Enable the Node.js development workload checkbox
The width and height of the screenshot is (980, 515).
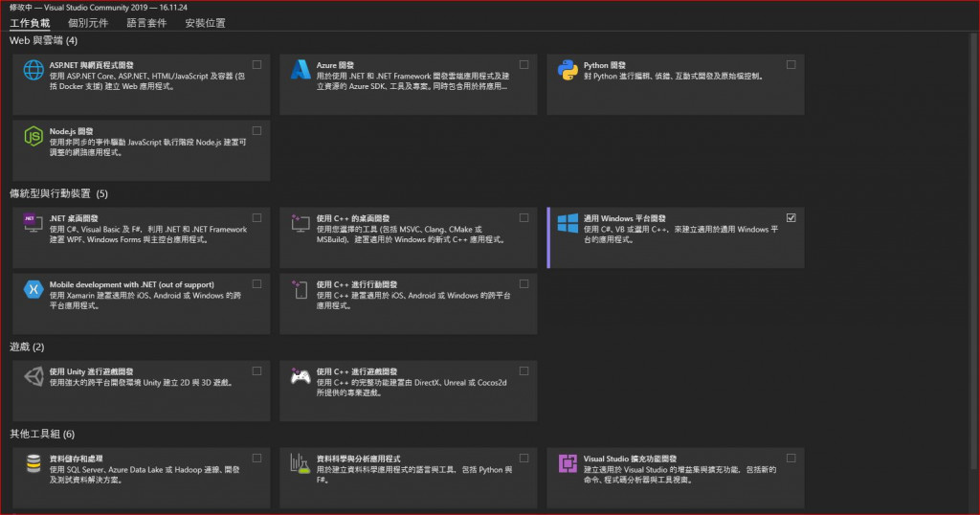point(256,130)
